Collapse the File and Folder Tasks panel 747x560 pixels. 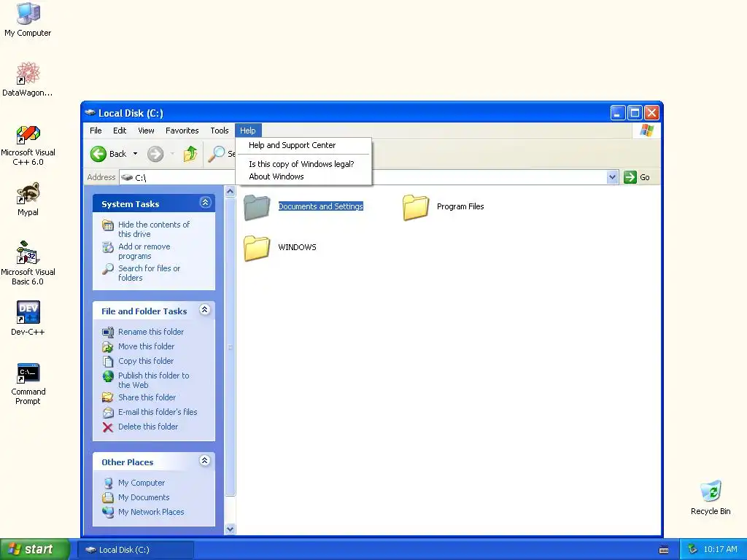coord(205,309)
